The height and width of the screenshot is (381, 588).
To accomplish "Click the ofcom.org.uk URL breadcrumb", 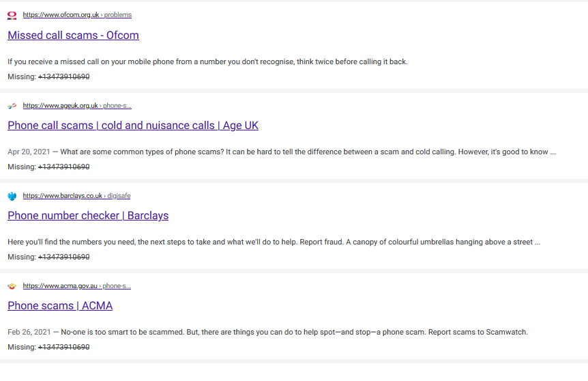I will (77, 14).
